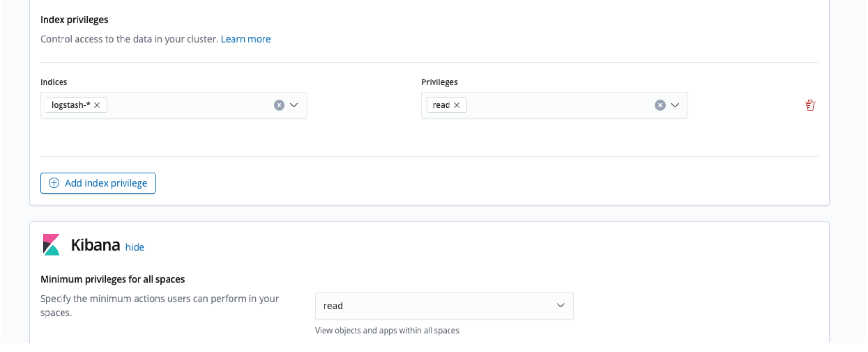Viewport: 868px width, 352px height.
Task: Click the Kibana logo icon
Action: (x=51, y=245)
